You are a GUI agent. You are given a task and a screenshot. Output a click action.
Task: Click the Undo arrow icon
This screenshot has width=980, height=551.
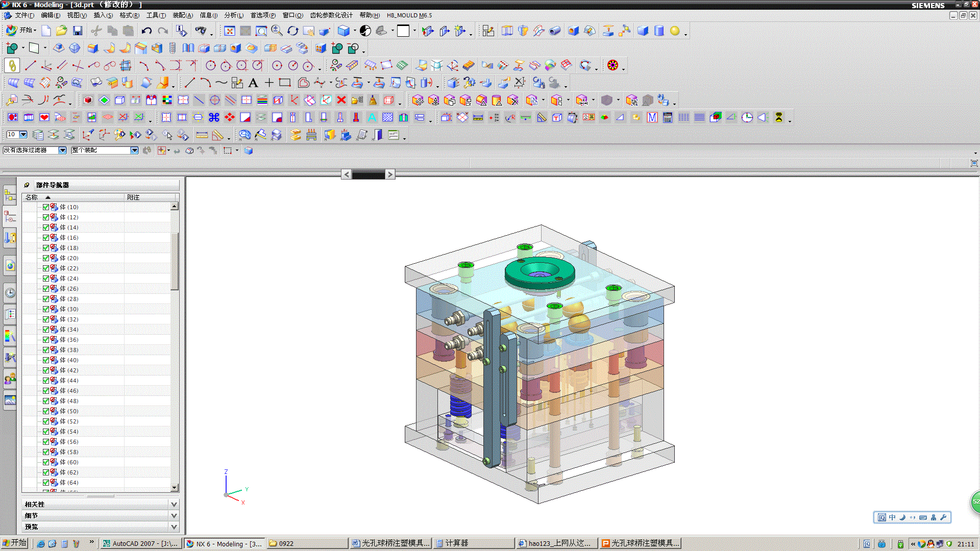[146, 31]
